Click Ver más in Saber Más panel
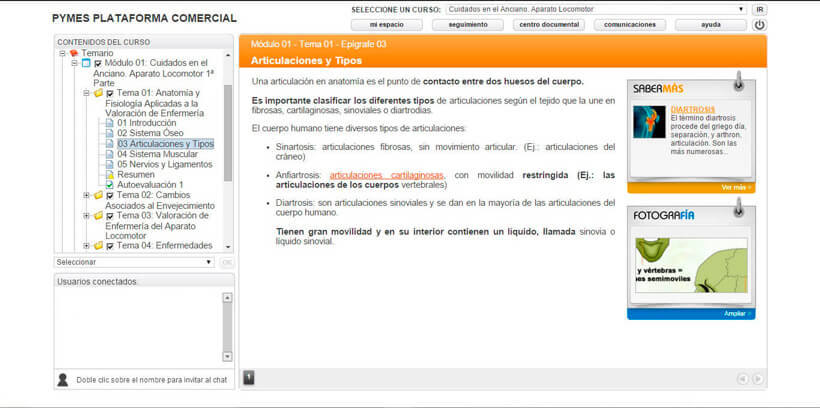This screenshot has height=408, width=820. pos(736,187)
